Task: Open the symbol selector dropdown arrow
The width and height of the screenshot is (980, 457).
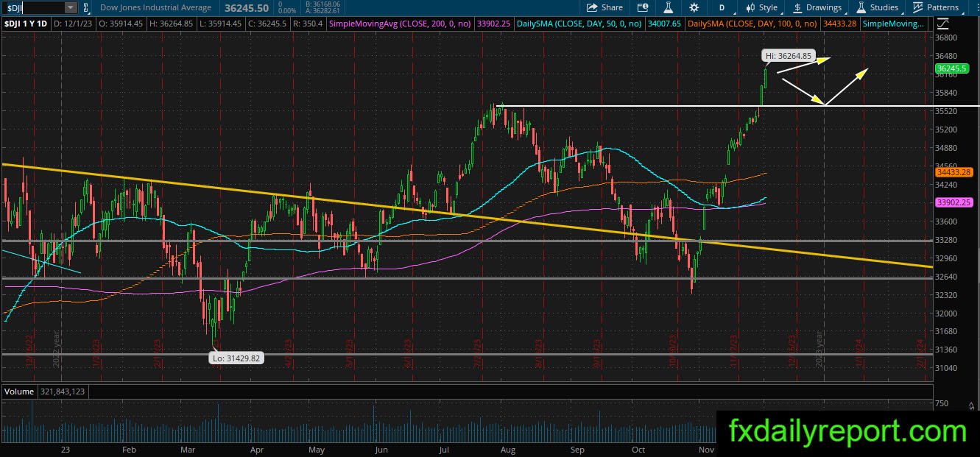Action: tap(71, 7)
